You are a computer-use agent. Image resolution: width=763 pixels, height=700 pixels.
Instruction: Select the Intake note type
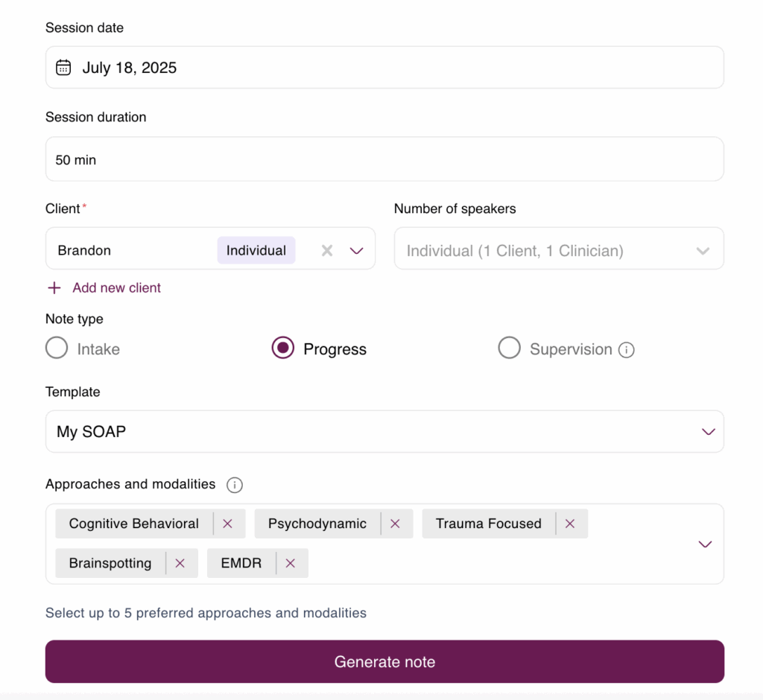click(57, 348)
